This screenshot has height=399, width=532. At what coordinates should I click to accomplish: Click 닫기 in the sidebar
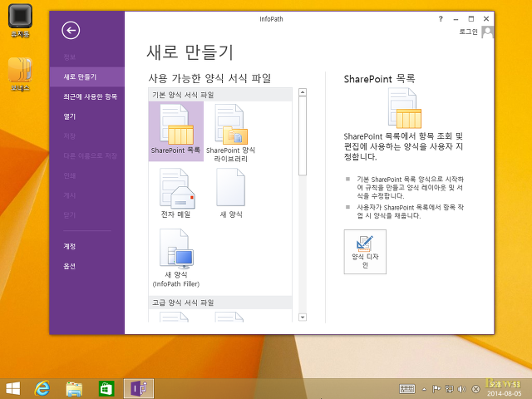[x=87, y=215]
